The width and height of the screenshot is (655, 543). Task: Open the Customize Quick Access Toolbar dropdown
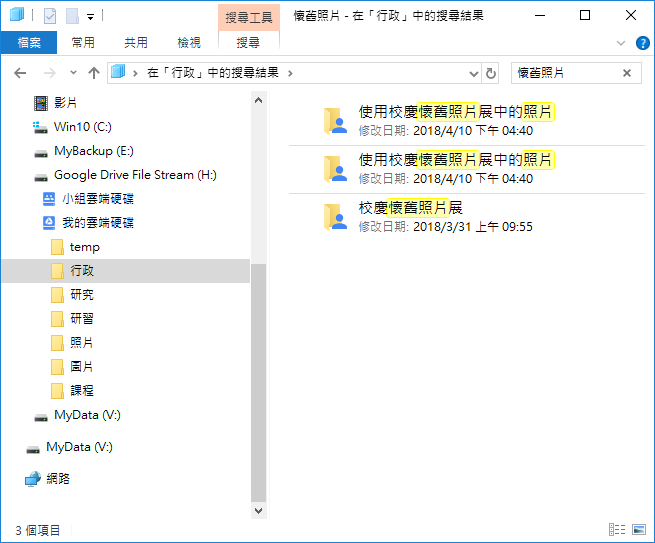[90, 17]
